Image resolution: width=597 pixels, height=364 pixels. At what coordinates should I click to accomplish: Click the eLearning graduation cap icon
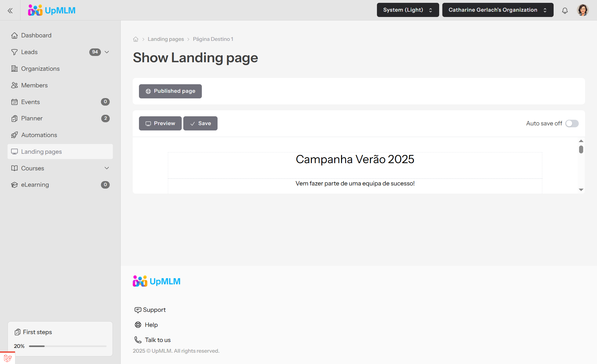pos(14,185)
